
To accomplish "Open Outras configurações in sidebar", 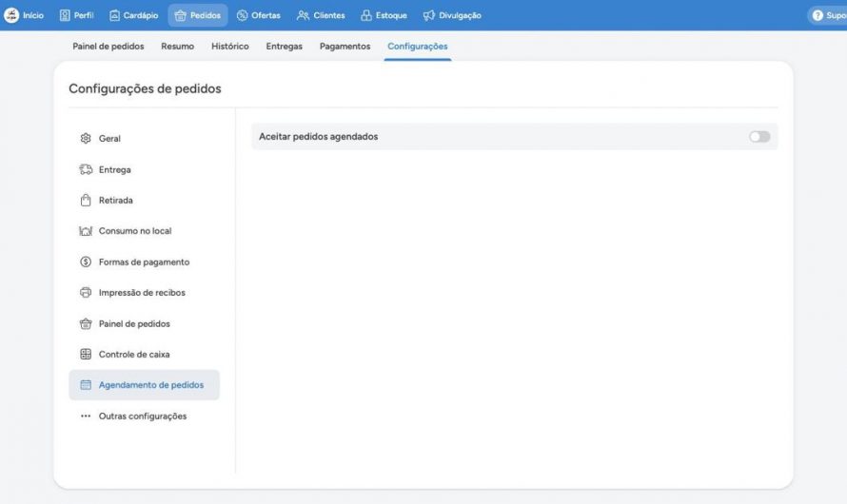I will [x=145, y=417].
